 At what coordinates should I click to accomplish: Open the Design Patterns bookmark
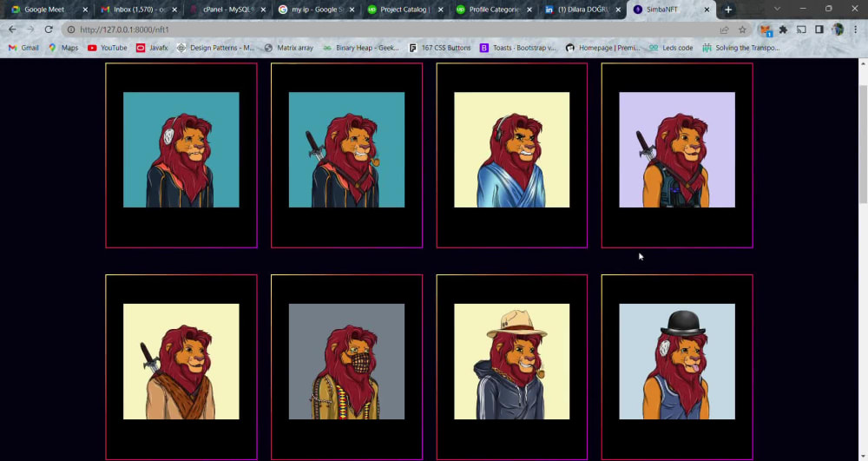(x=216, y=48)
